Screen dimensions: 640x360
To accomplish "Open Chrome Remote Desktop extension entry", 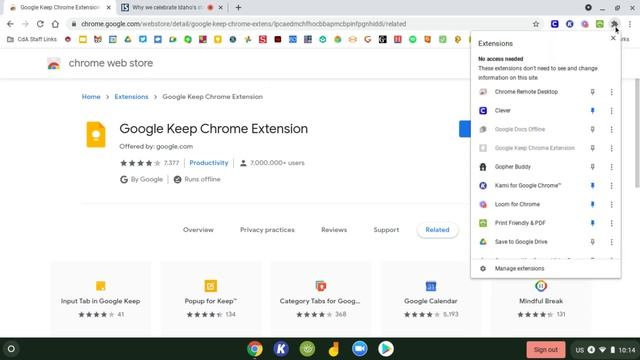I will 527,92.
